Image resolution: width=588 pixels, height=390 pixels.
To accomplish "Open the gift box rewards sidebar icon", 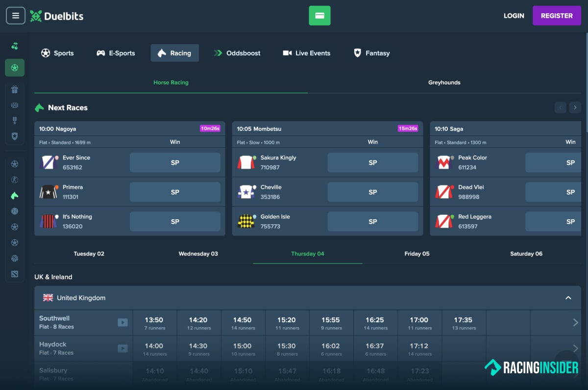I will pyautogui.click(x=15, y=89).
